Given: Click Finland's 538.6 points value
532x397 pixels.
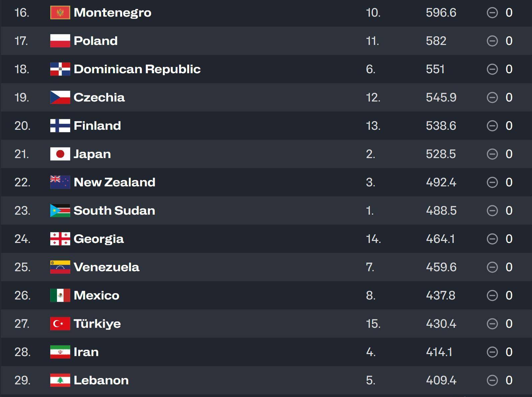Looking at the screenshot, I should point(441,126).
